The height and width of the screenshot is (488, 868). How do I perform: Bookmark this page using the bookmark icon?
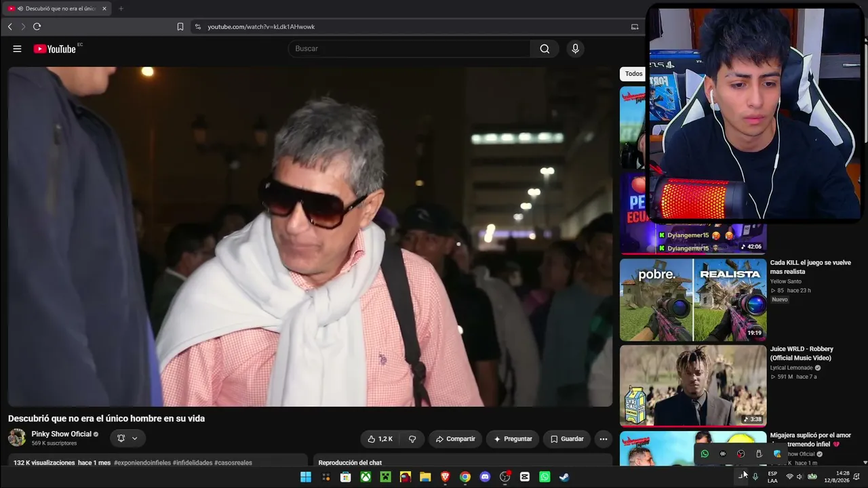pos(180,26)
